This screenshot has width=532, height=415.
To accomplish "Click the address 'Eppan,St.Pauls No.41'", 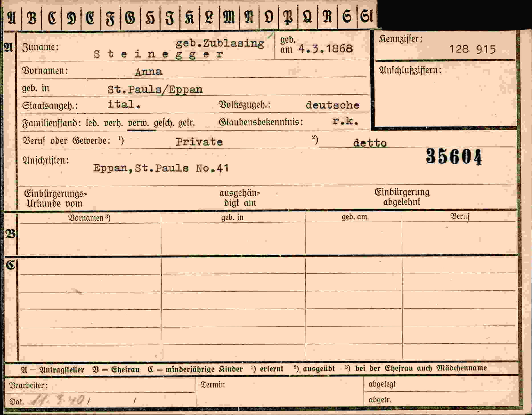I will pos(161,168).
